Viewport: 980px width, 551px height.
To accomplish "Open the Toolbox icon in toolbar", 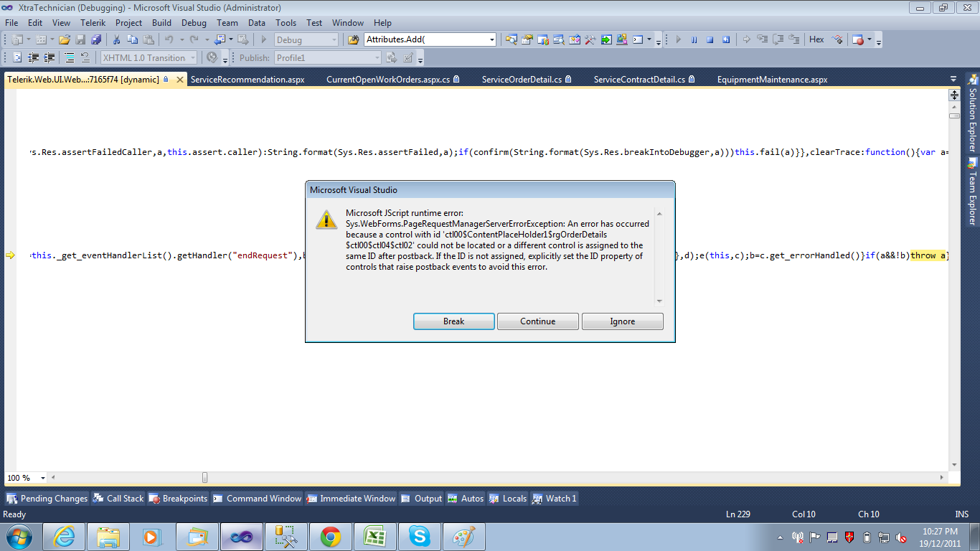I will click(x=590, y=40).
